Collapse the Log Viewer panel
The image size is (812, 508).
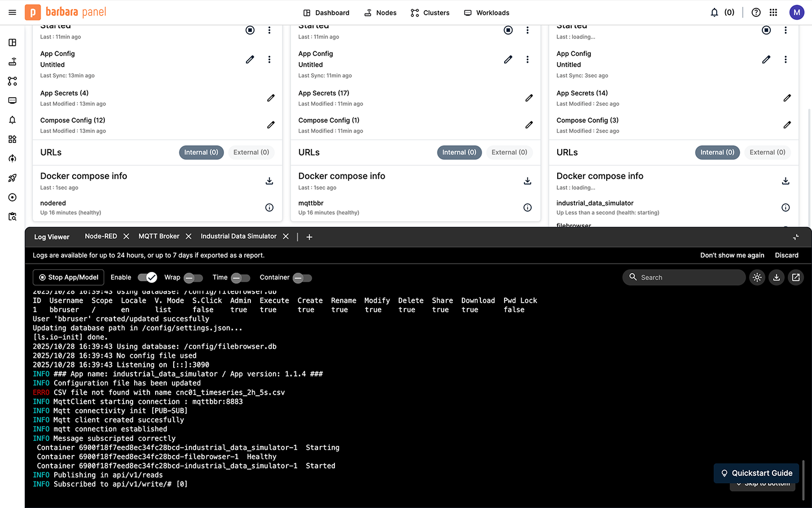(x=796, y=237)
